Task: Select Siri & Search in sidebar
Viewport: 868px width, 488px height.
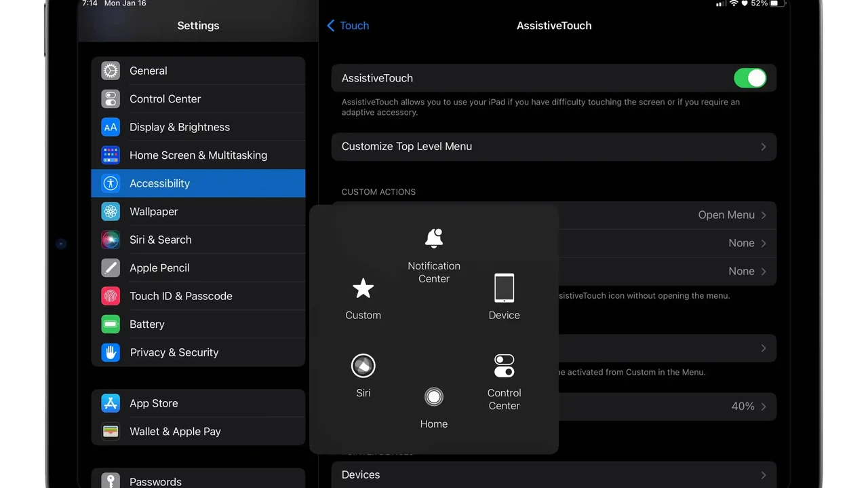Action: [x=198, y=240]
